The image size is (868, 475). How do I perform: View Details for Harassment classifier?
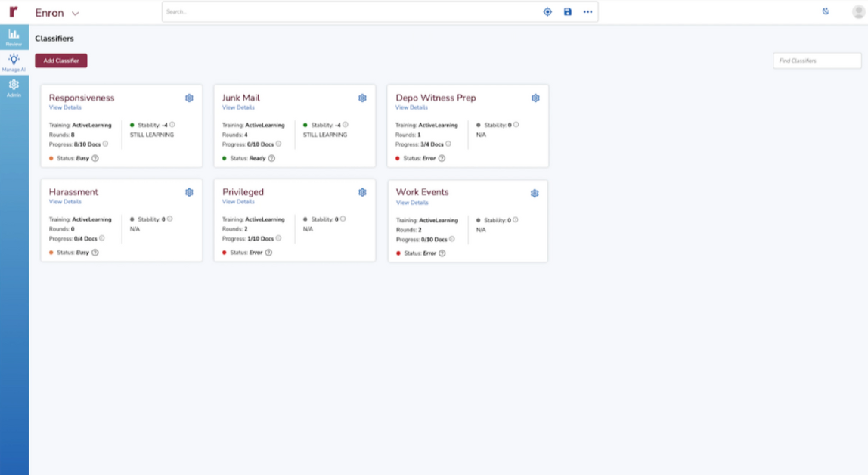click(65, 201)
